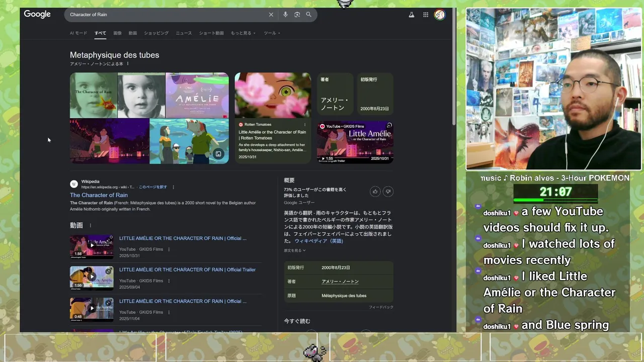Expand the もっと見る dropdown
Viewport: 644px width, 362px height.
pos(243,33)
